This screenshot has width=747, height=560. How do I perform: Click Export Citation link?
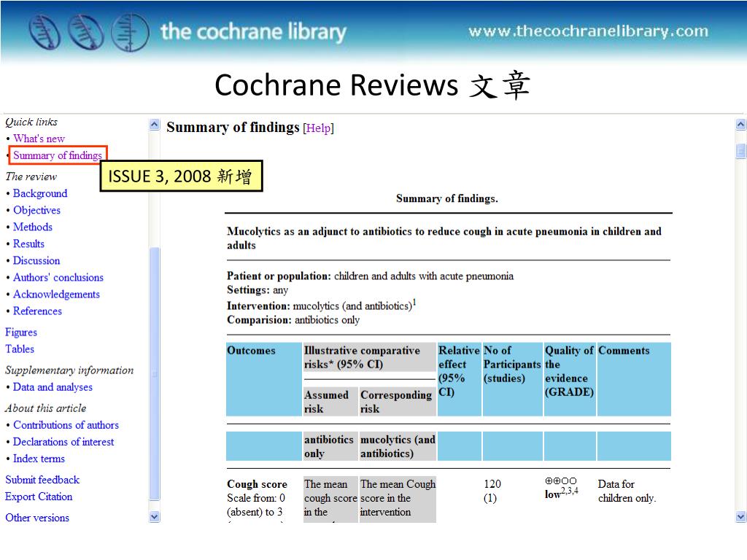(x=39, y=497)
